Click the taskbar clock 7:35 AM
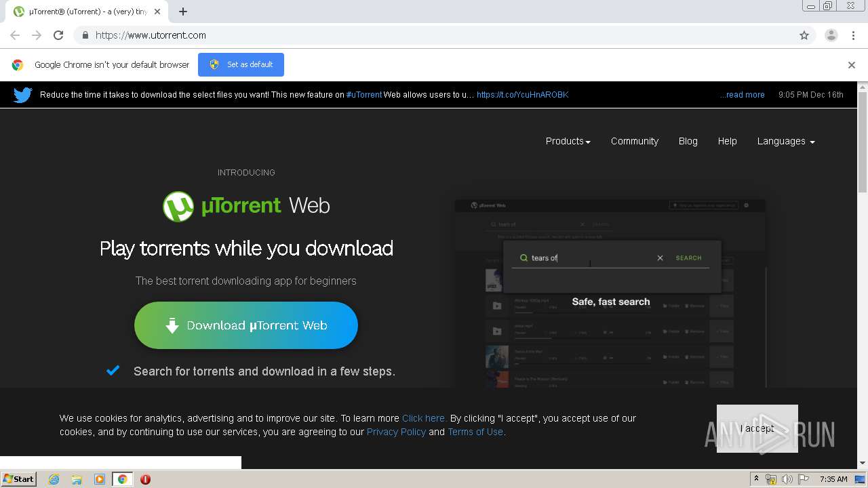868x488 pixels. (x=833, y=479)
